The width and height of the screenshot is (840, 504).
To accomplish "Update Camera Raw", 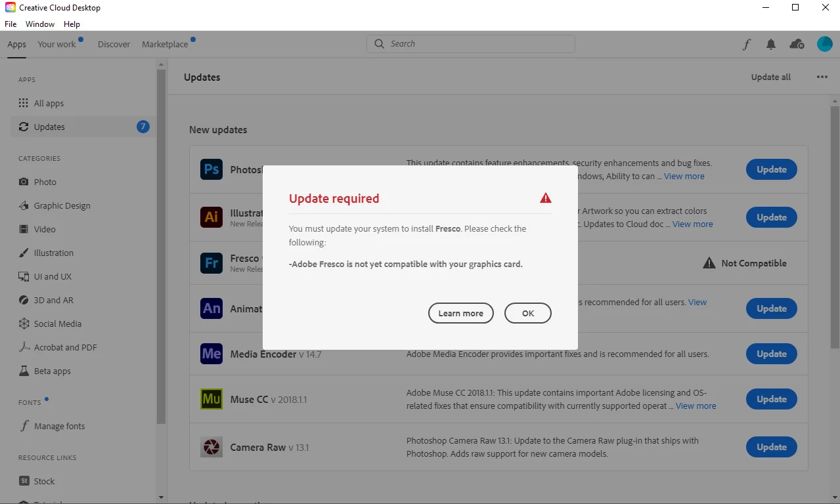I will pyautogui.click(x=772, y=447).
